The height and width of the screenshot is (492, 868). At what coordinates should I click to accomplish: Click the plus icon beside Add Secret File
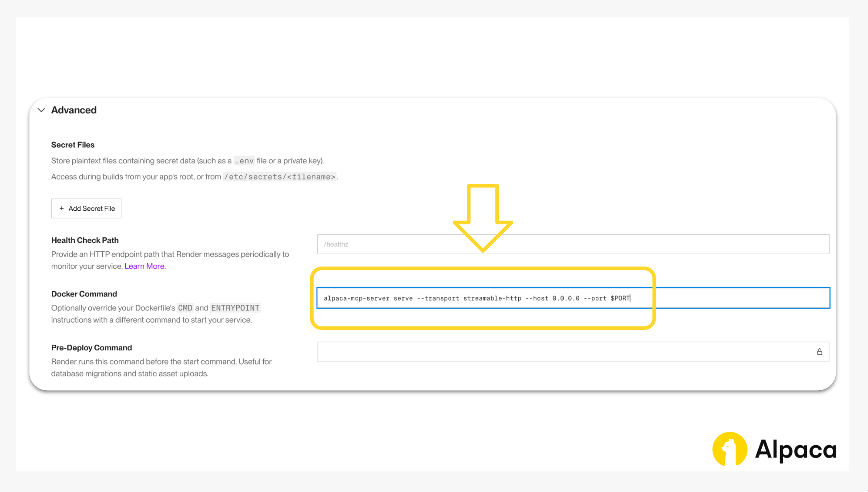[x=62, y=208]
